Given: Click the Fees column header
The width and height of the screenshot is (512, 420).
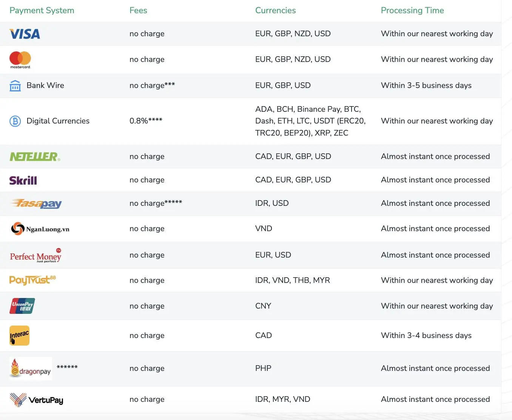Looking at the screenshot, I should click(x=138, y=11).
